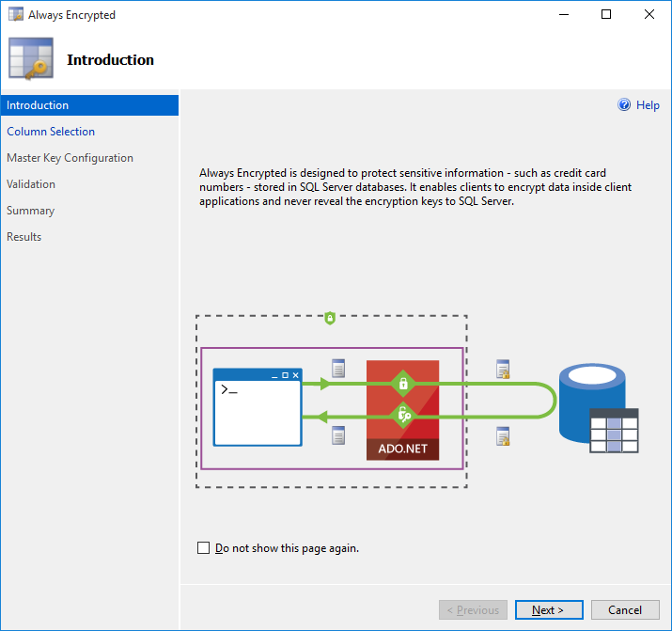Click the green key diamond on lower arrow
This screenshot has width=672, height=631.
(x=403, y=415)
